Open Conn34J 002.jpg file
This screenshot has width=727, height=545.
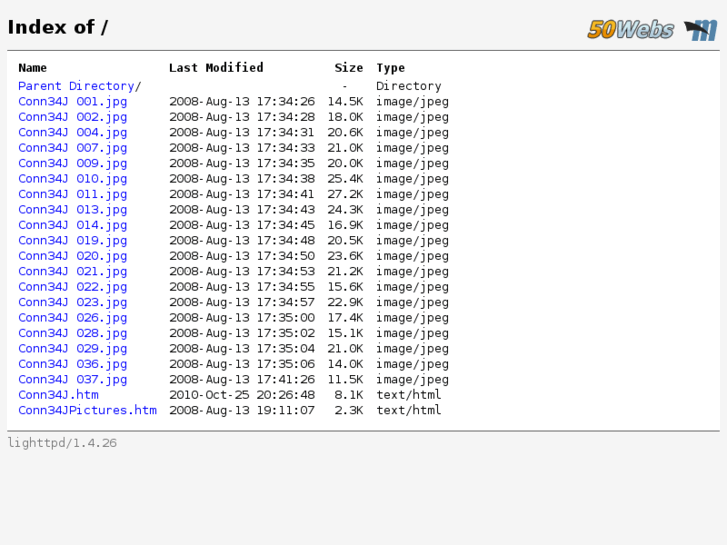coord(72,117)
